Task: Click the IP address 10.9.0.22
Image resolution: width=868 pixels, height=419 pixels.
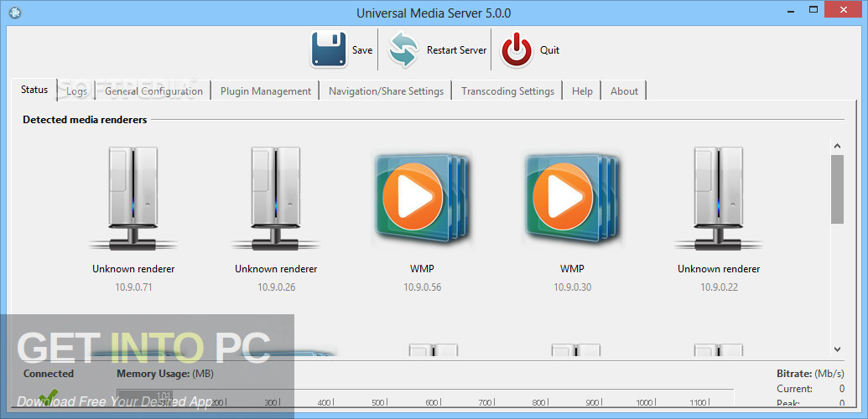Action: click(x=719, y=287)
